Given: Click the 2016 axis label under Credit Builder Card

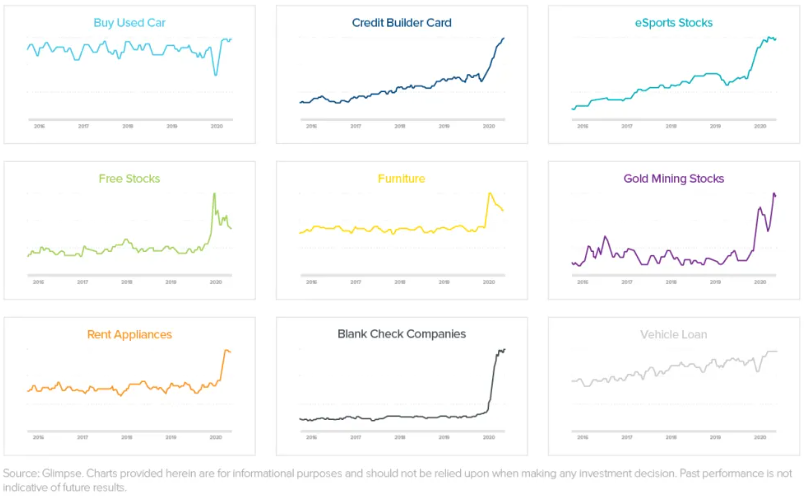Looking at the screenshot, I should [x=311, y=127].
